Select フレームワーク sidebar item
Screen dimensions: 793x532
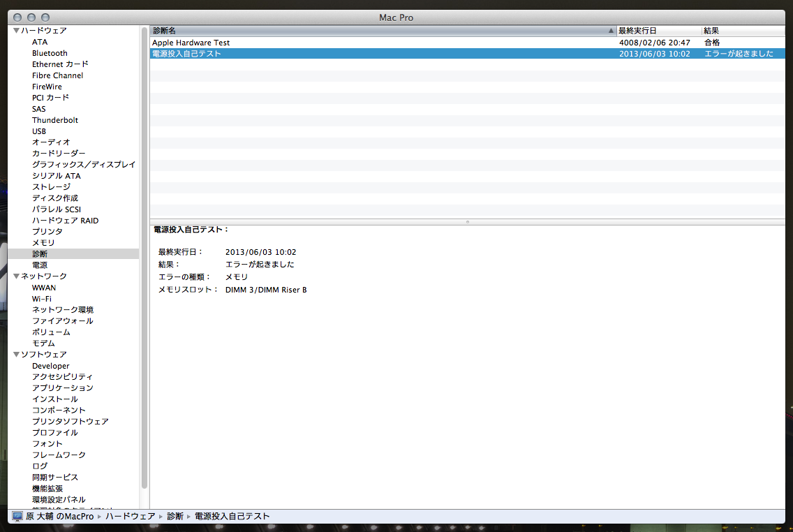tap(58, 455)
